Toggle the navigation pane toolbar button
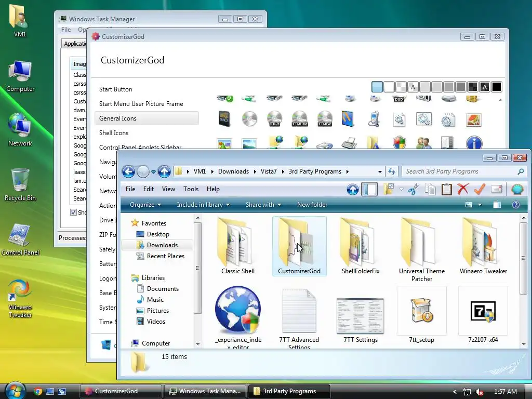This screenshot has height=399, width=532. (x=369, y=189)
